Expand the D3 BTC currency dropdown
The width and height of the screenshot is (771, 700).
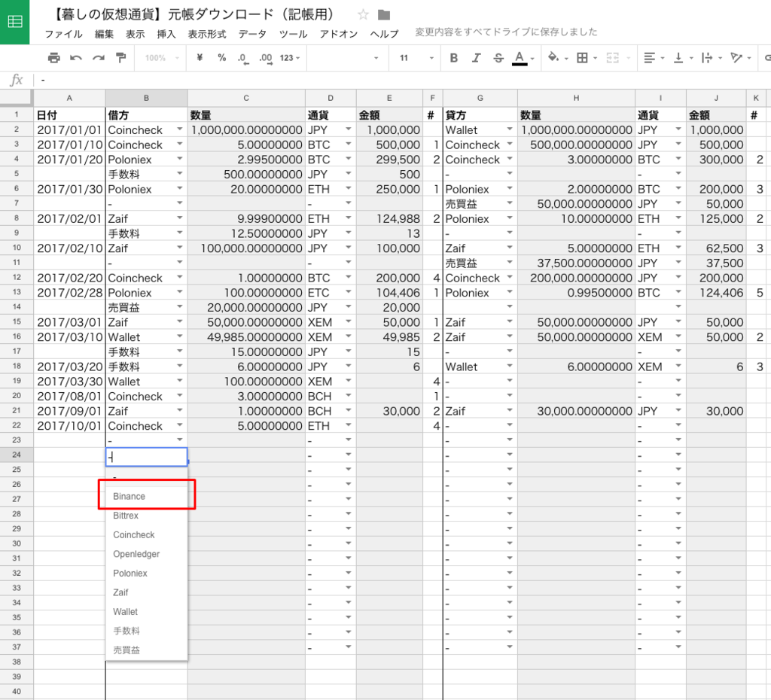348,144
